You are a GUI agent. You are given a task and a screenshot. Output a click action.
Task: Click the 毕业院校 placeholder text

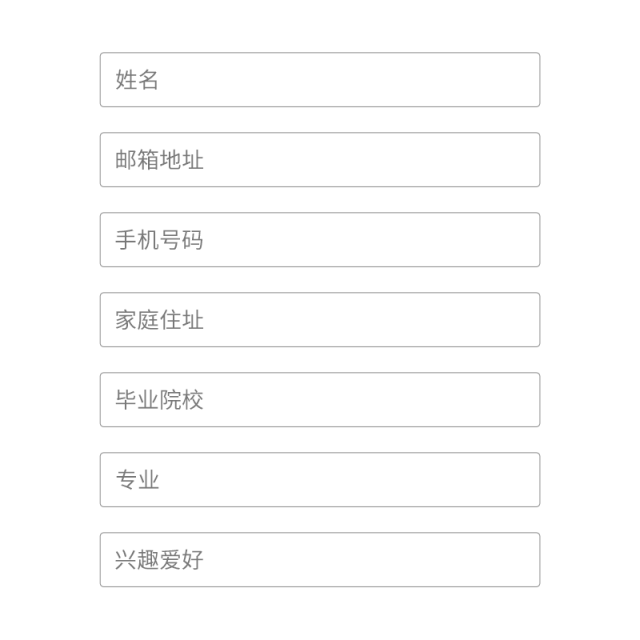[159, 400]
